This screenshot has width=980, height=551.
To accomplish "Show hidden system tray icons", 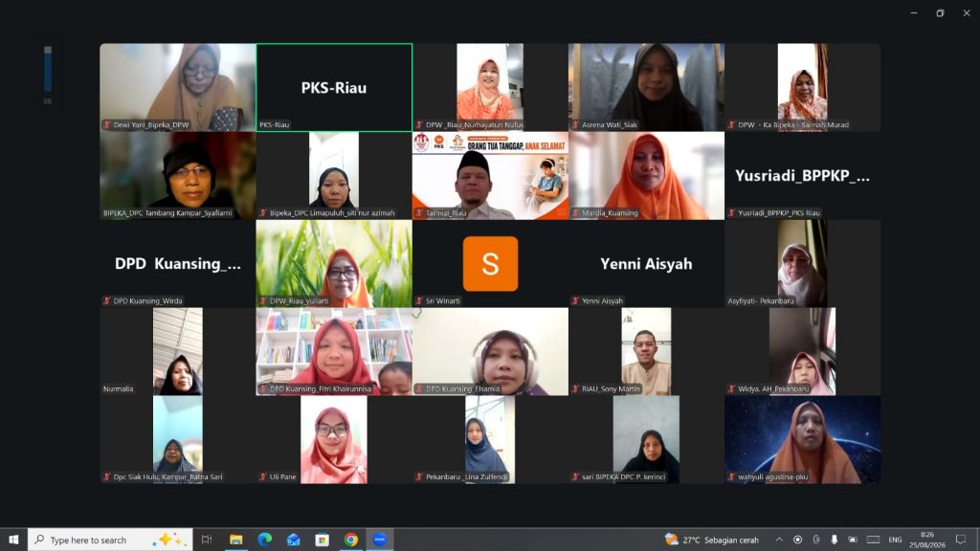I will pos(779,540).
